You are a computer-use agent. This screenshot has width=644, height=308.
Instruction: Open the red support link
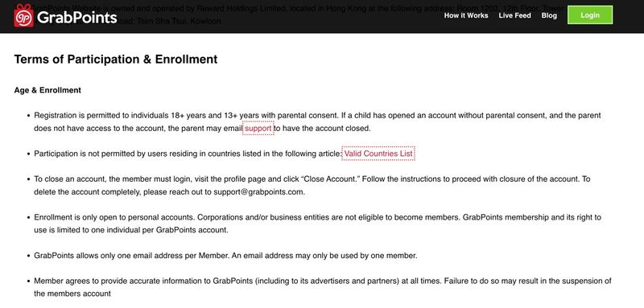pyautogui.click(x=258, y=129)
